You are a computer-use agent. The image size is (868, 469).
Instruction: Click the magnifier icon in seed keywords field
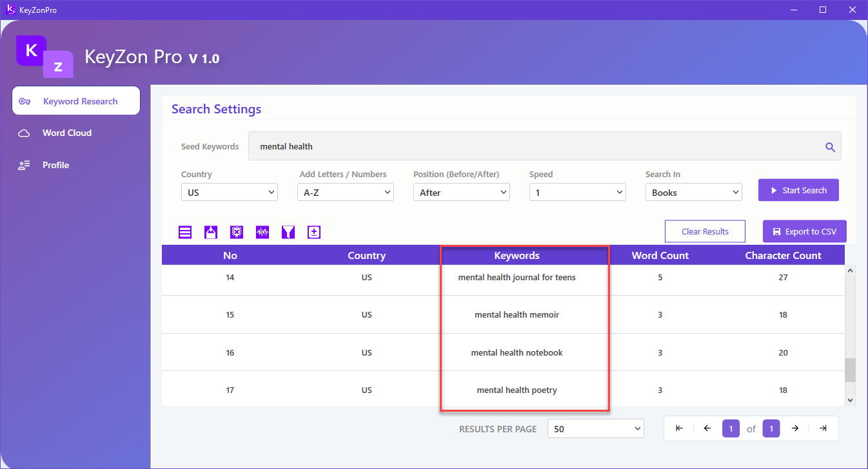830,147
